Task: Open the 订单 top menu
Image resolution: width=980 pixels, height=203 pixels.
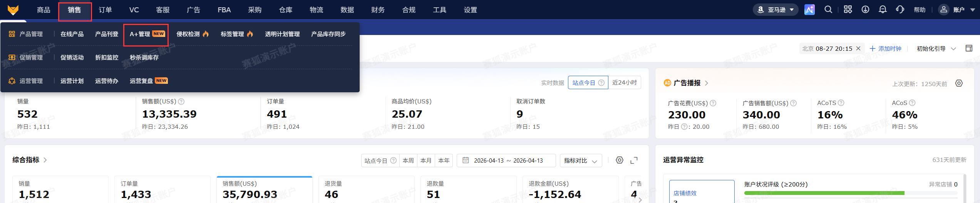Action: click(x=105, y=10)
